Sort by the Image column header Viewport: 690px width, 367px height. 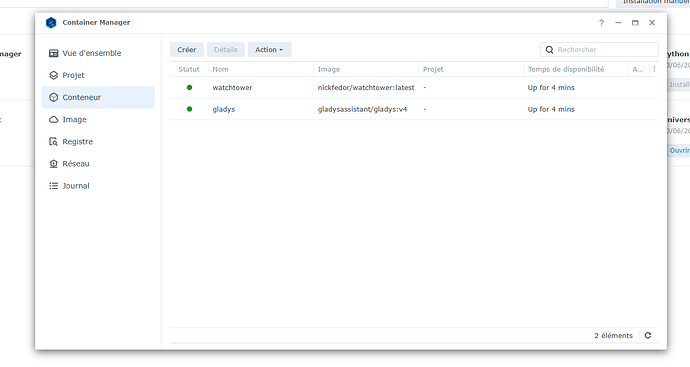366,69
